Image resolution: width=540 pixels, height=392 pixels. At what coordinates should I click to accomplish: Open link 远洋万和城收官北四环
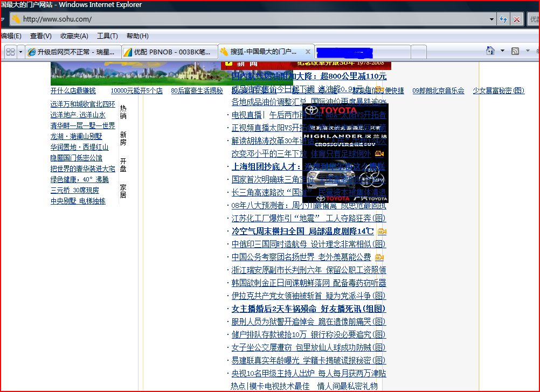tap(82, 104)
